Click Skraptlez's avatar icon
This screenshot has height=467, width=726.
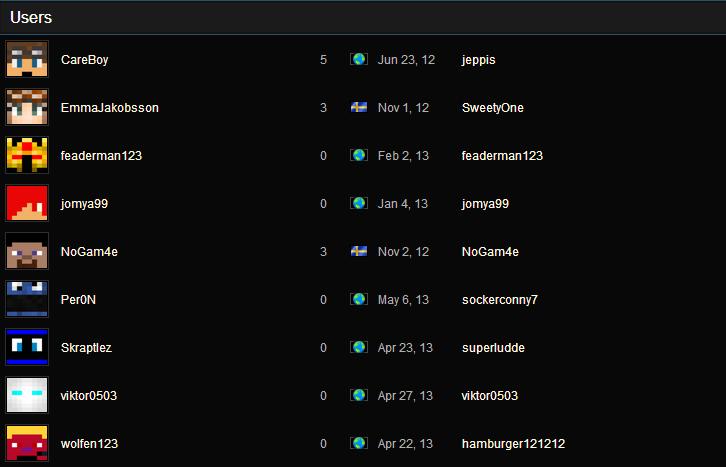point(27,348)
